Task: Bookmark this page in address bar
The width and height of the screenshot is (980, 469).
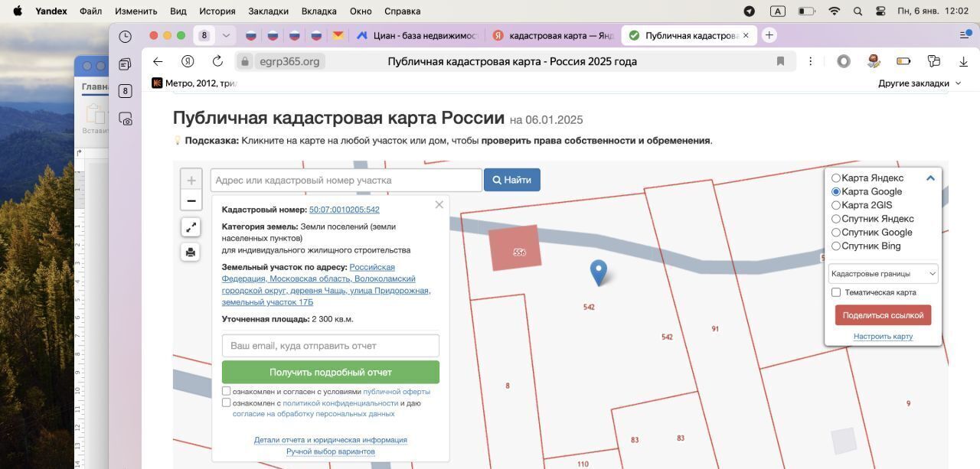Action: [x=780, y=61]
